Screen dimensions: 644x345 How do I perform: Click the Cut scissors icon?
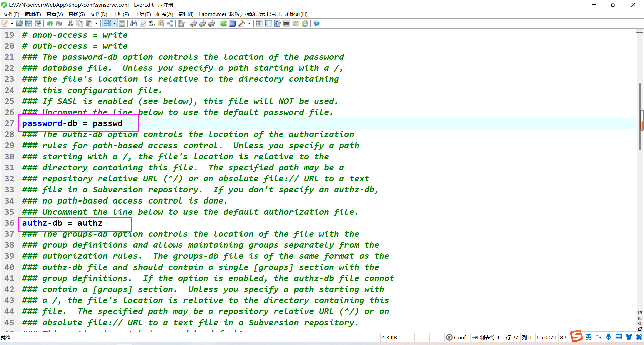[x=70, y=23]
